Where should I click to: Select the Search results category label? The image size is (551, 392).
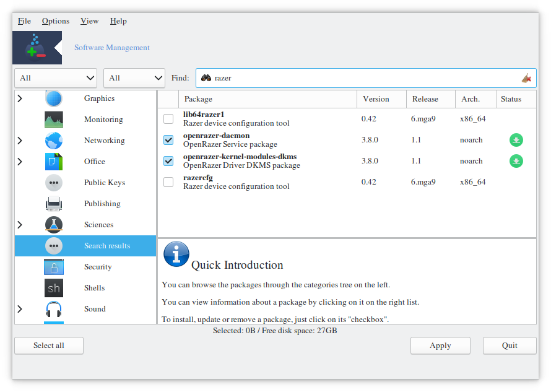[107, 246]
